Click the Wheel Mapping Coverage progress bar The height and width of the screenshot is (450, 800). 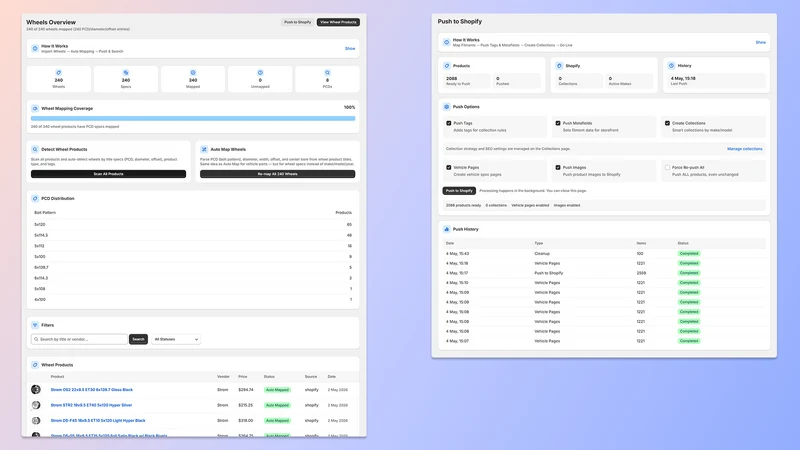pos(193,118)
